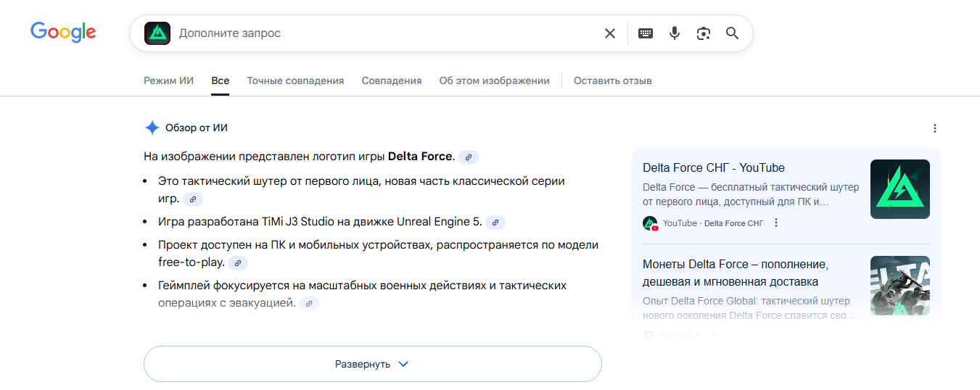Image resolution: width=980 pixels, height=390 pixels.
Task: Open AI overview three-dot options menu
Action: pyautogui.click(x=934, y=128)
